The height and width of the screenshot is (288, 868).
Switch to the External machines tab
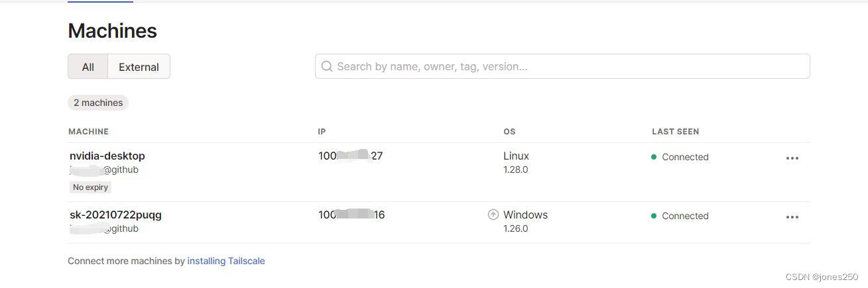click(139, 67)
